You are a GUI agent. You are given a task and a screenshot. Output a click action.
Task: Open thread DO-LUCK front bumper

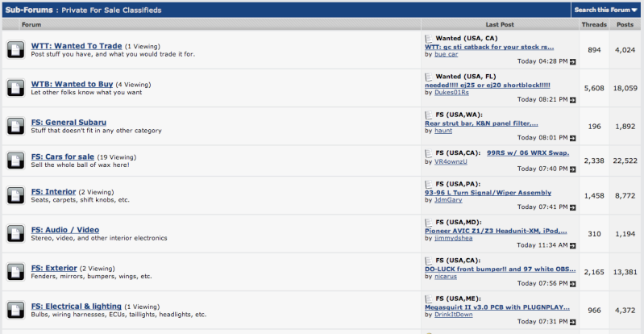coord(501,269)
